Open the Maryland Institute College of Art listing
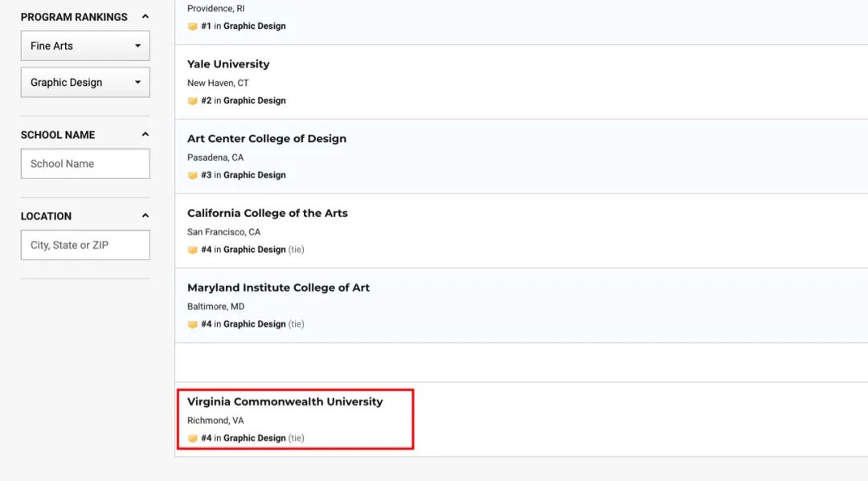 point(278,288)
